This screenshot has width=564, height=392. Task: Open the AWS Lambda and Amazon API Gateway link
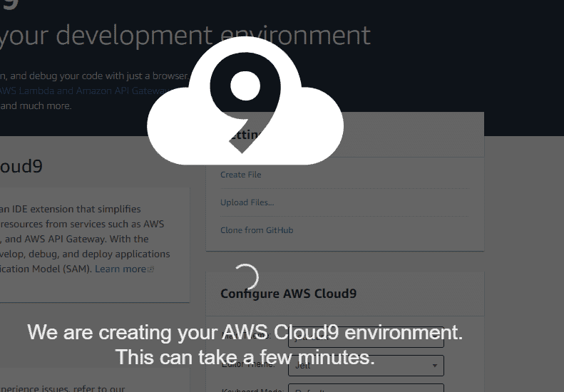tap(83, 91)
